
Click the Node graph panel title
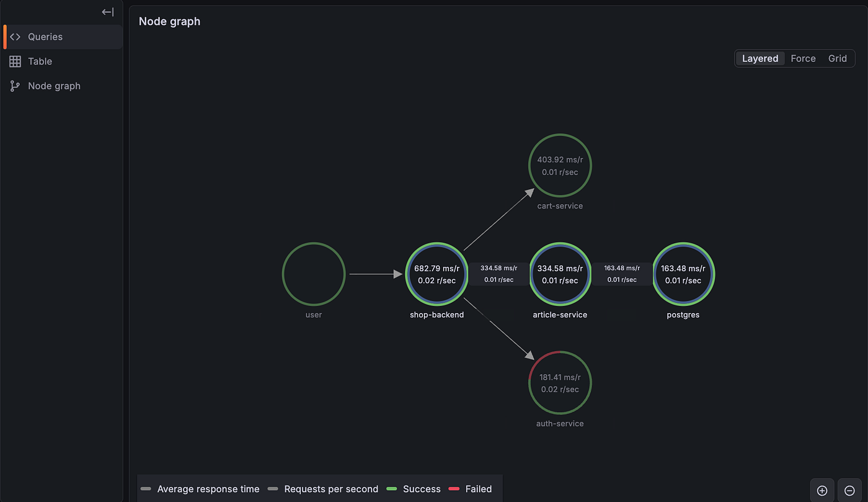(x=169, y=21)
